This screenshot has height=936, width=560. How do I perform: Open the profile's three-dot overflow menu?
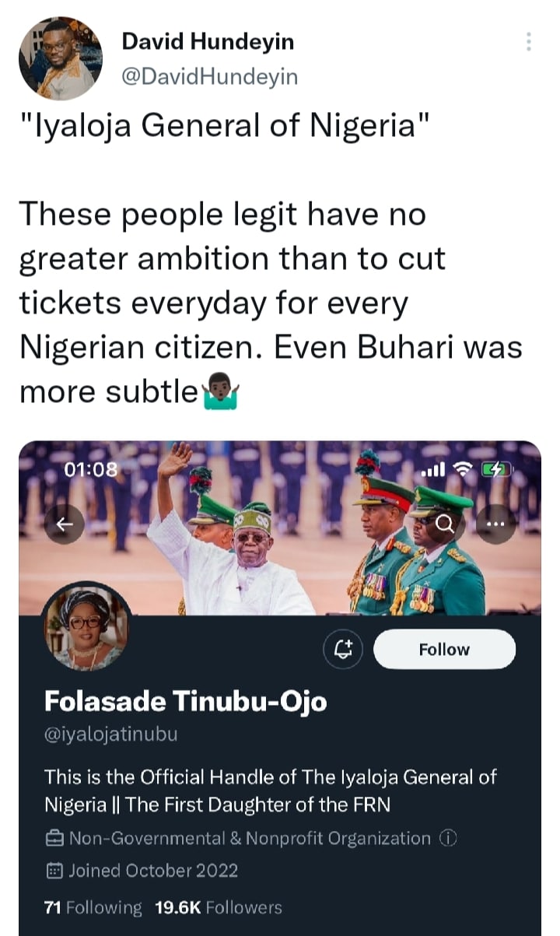pos(495,525)
